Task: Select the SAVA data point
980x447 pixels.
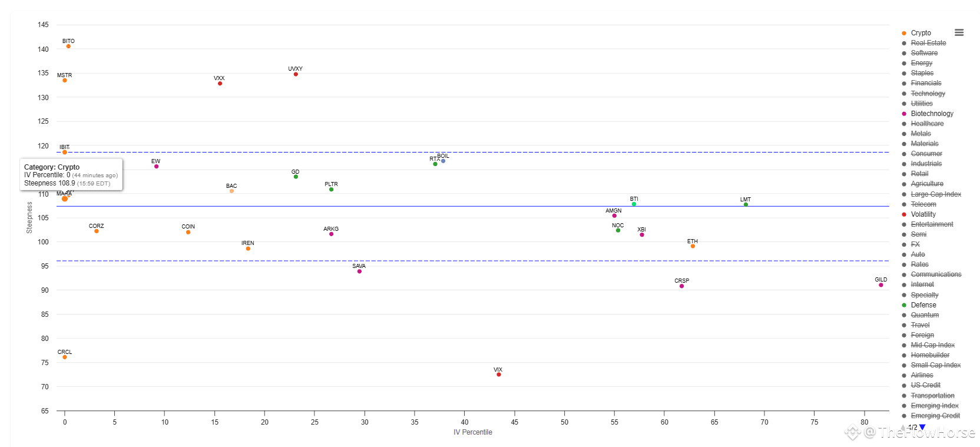Action: click(x=359, y=271)
